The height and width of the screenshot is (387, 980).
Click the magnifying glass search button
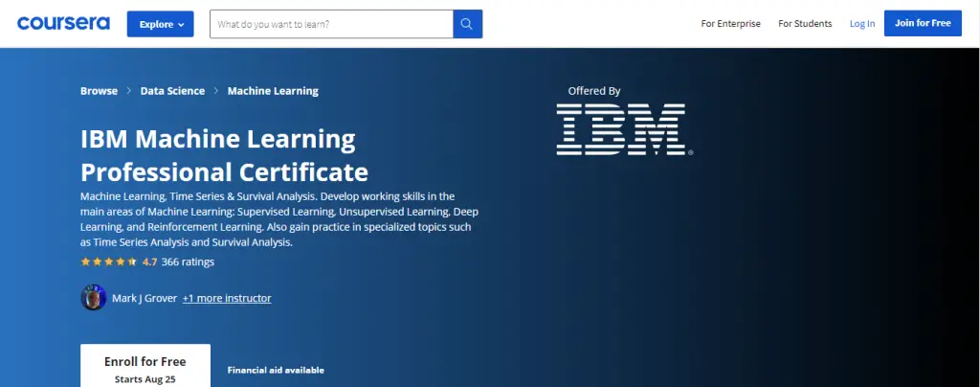pos(467,24)
